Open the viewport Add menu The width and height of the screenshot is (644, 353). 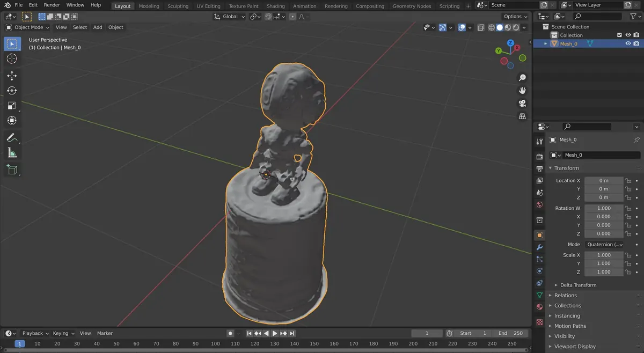[x=98, y=27]
